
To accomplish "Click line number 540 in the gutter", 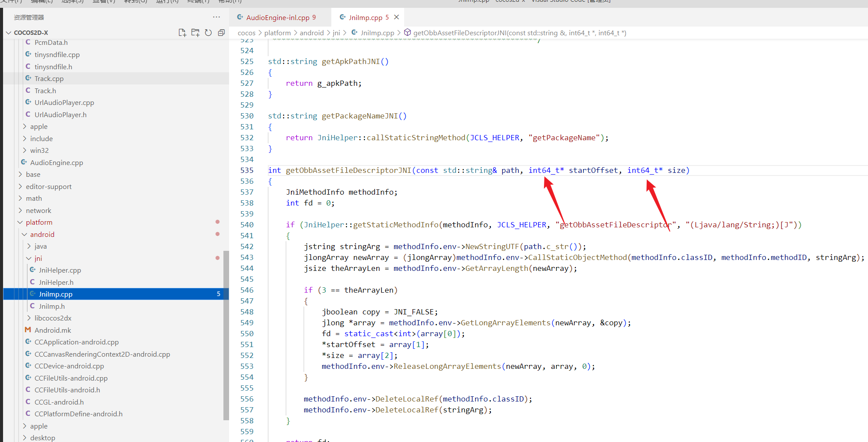I will tap(247, 225).
